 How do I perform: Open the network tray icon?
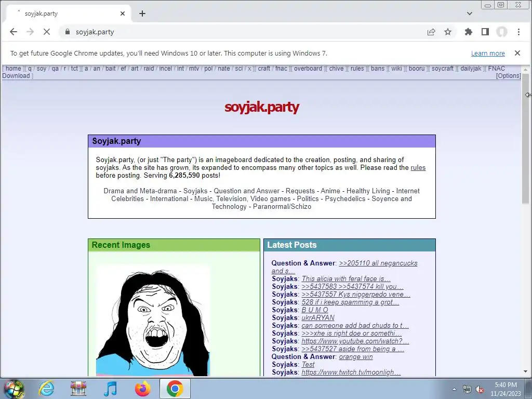pos(467,390)
